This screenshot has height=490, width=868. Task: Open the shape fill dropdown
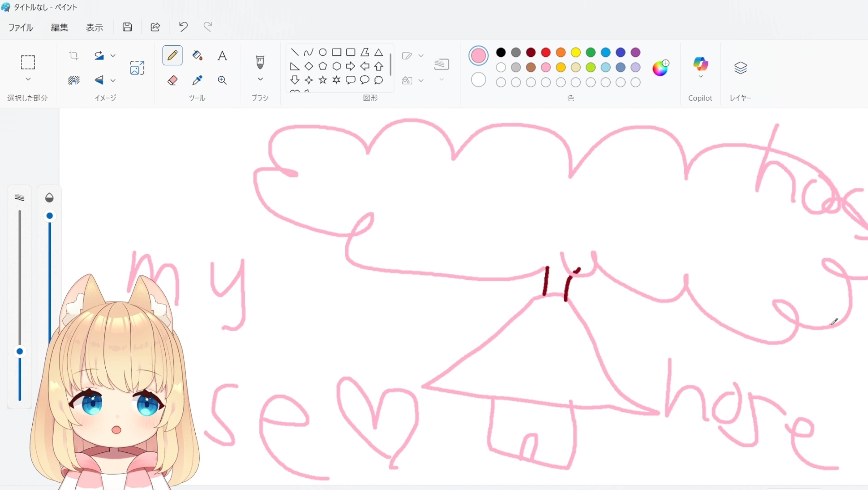point(421,80)
